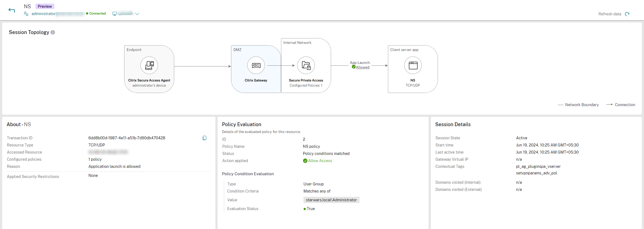Screen dimensions: 644x229
Task: Click the device monitor icon
Action: (x=115, y=14)
